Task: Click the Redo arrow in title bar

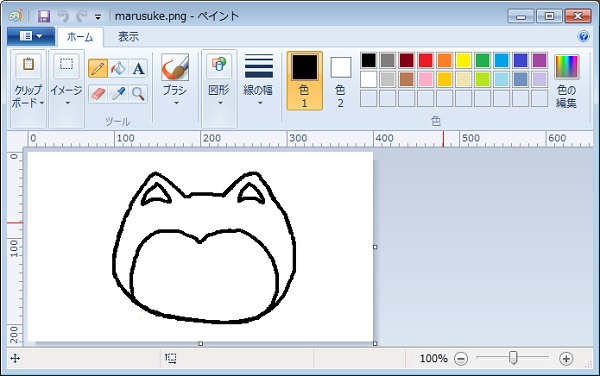Action: click(82, 16)
